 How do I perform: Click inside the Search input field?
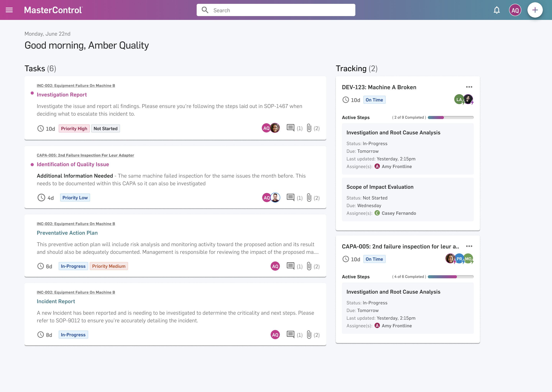[x=275, y=10]
